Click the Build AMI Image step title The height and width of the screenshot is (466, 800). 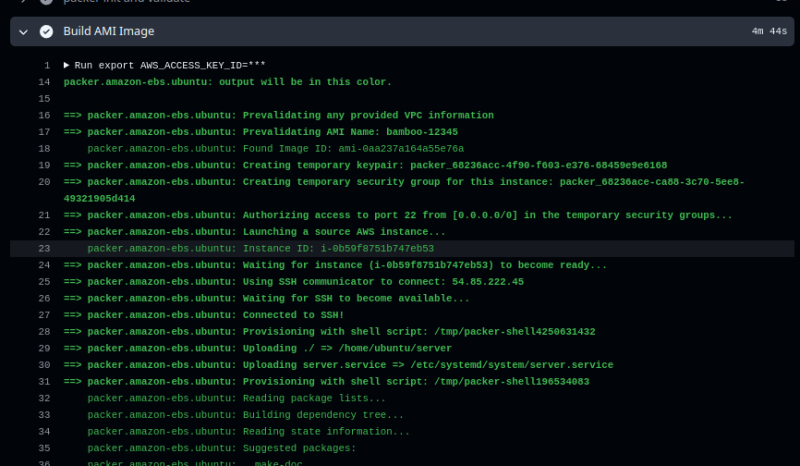point(109,32)
